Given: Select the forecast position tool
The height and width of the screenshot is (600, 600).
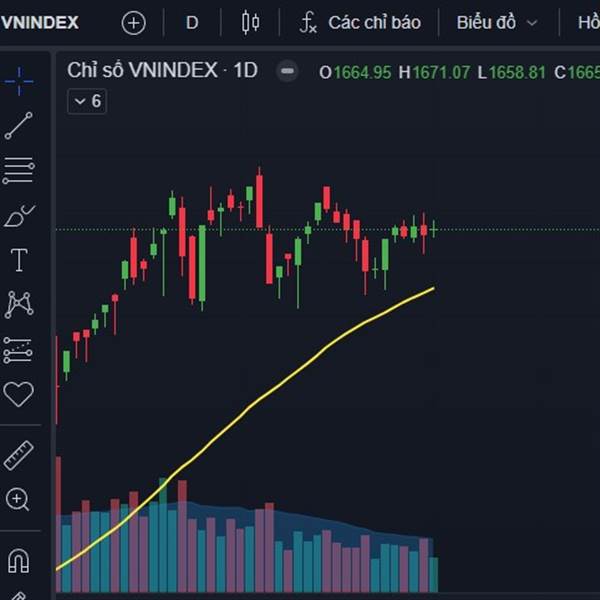Looking at the screenshot, I should click(x=19, y=349).
